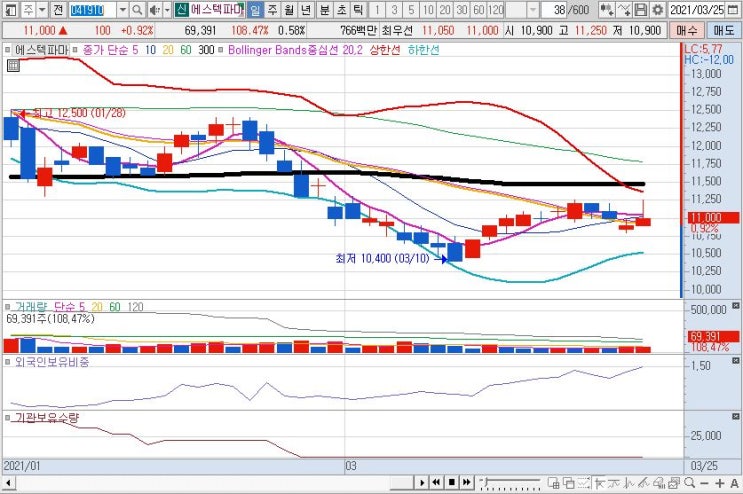The height and width of the screenshot is (494, 743).
Task: Select the 30 interval button
Action: click(x=462, y=9)
